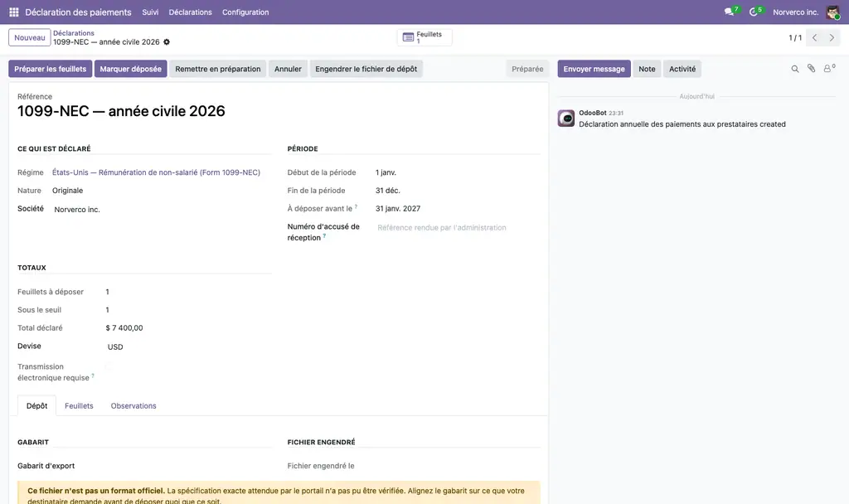Show followers icon in chatter

(828, 68)
